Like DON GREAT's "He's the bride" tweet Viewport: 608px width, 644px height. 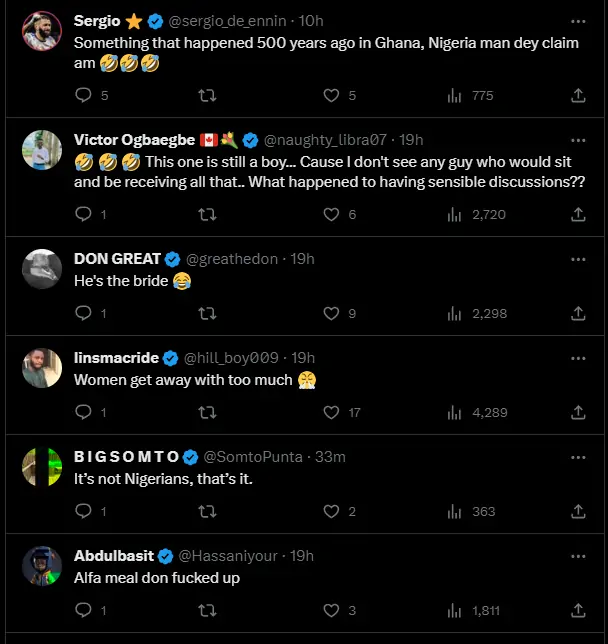331,313
